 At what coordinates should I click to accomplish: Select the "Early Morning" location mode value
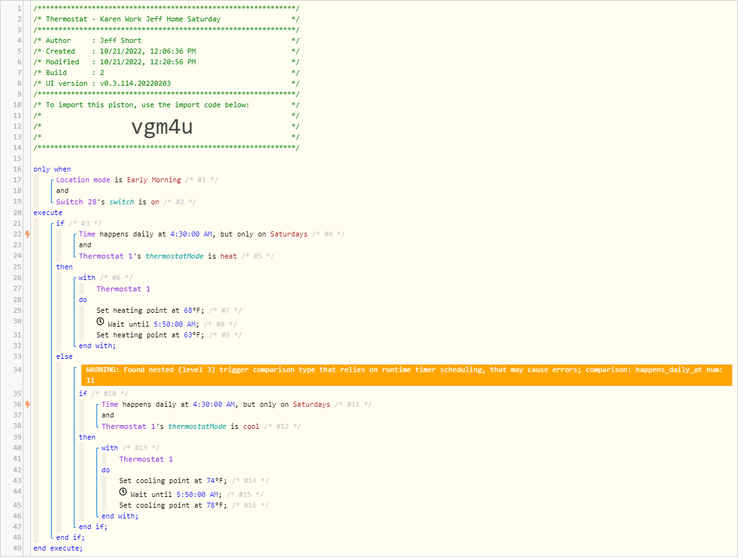tap(153, 179)
